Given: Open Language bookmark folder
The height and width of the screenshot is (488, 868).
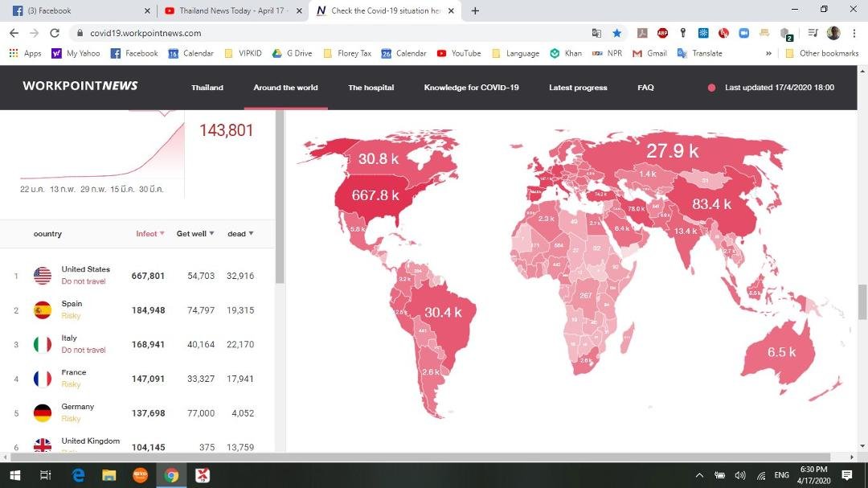Looking at the screenshot, I should 515,54.
